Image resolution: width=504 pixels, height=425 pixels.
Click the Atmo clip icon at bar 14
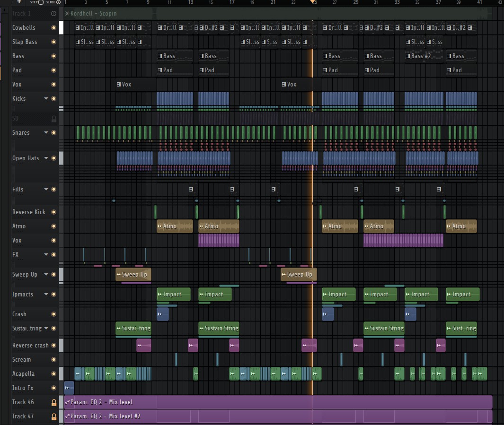point(201,226)
